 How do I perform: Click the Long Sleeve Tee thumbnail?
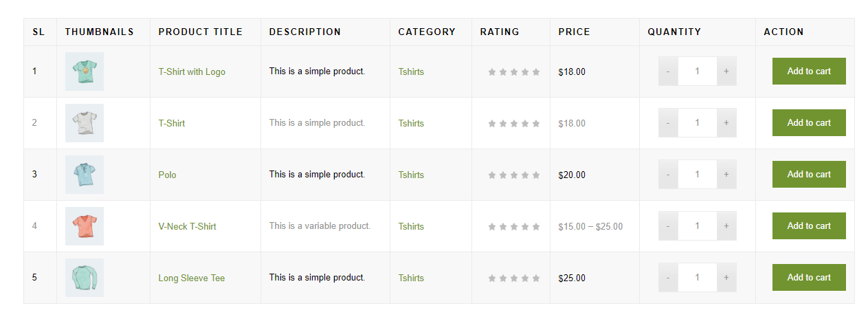(x=85, y=278)
